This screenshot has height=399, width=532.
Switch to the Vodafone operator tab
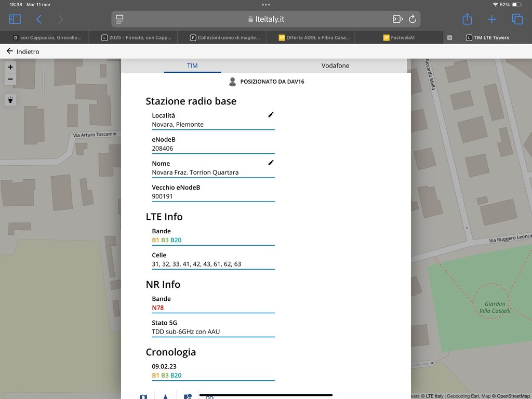(335, 66)
